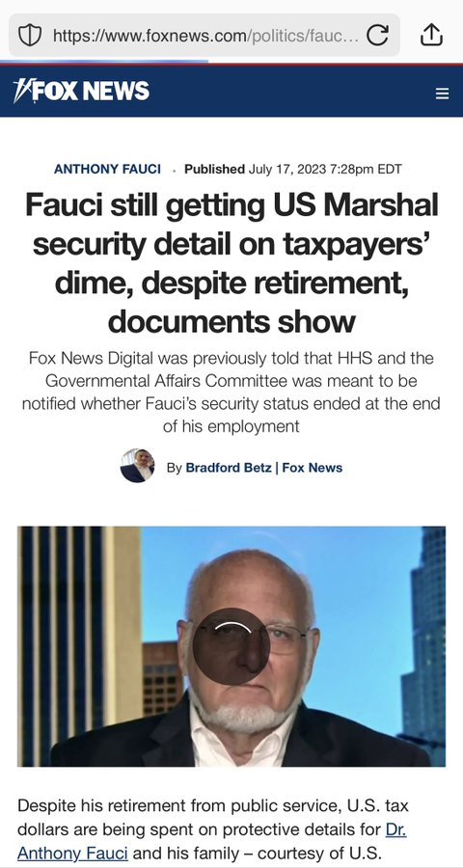
Task: Tap the foxnews.com URL field
Action: (x=204, y=36)
